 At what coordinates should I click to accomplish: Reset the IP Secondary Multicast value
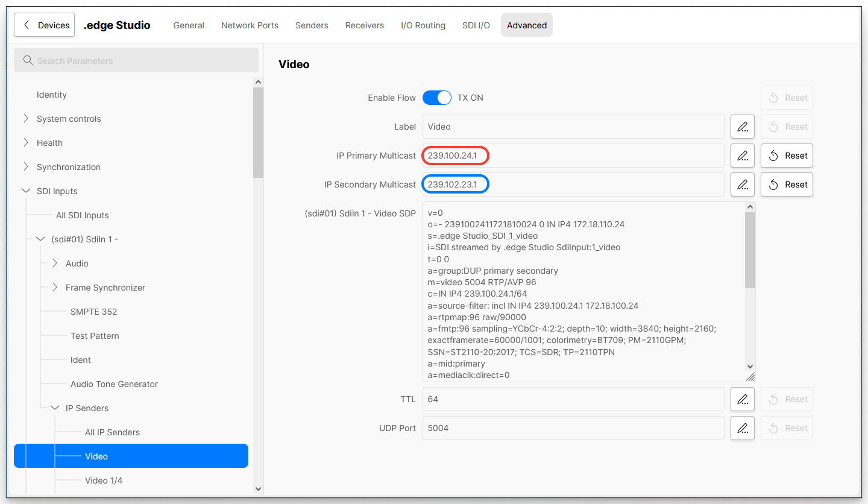tap(787, 184)
